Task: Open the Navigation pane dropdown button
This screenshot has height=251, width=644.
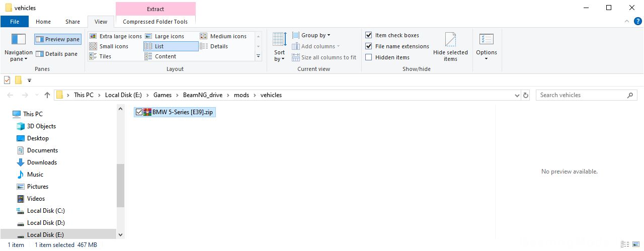Action: pyautogui.click(x=18, y=48)
